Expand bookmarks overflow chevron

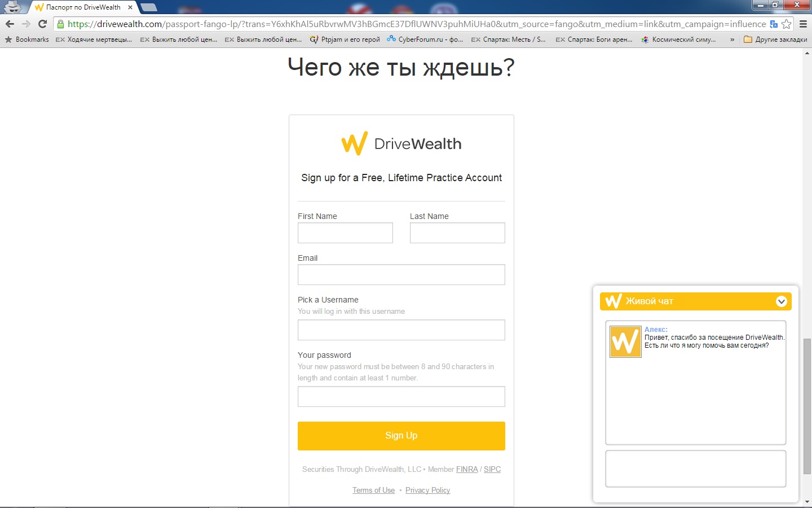click(732, 40)
